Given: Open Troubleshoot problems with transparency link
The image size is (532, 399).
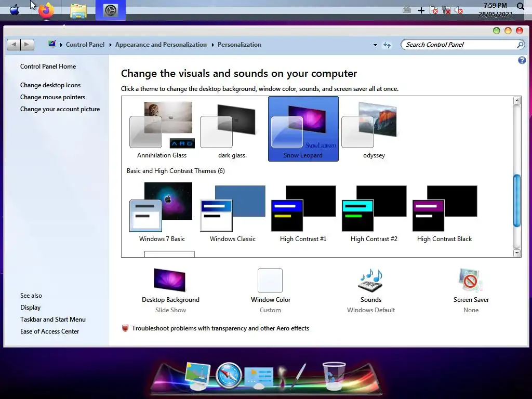Looking at the screenshot, I should 220,328.
